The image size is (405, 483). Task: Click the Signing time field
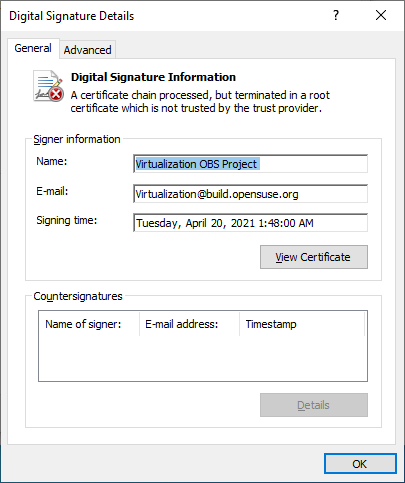coord(250,223)
